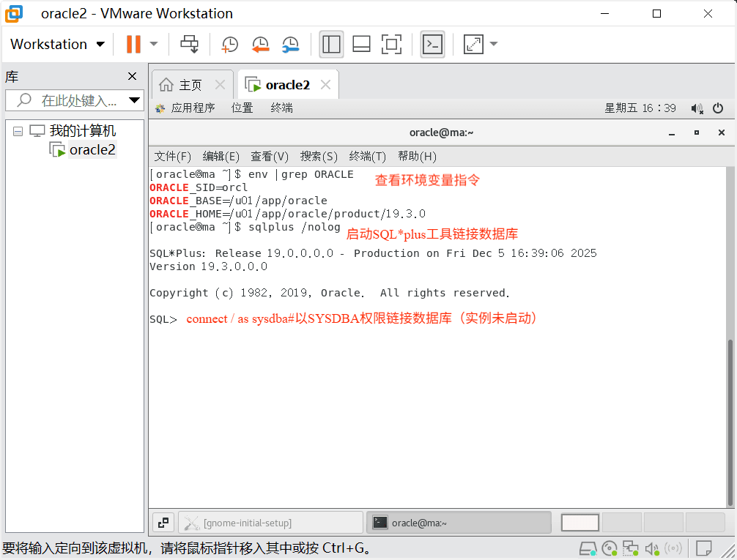
Task: Expand the power options arrow next to pause
Action: pyautogui.click(x=154, y=44)
